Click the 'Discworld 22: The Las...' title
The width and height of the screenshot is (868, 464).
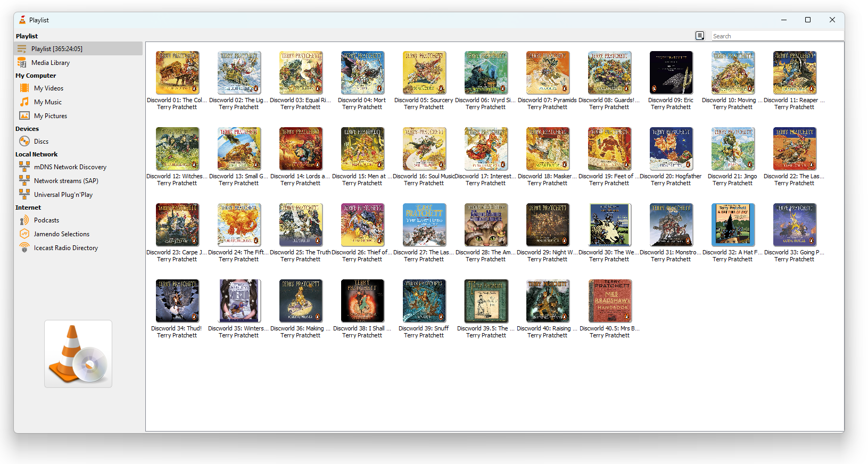pyautogui.click(x=794, y=176)
